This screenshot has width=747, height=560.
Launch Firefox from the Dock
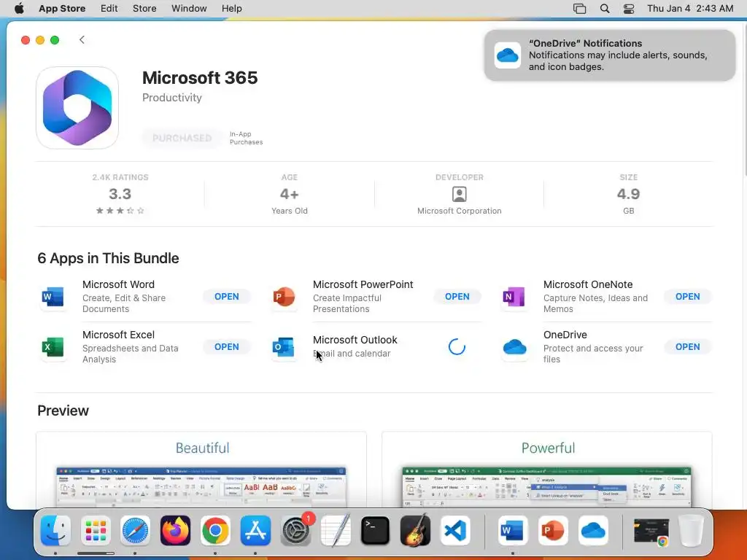(x=175, y=531)
